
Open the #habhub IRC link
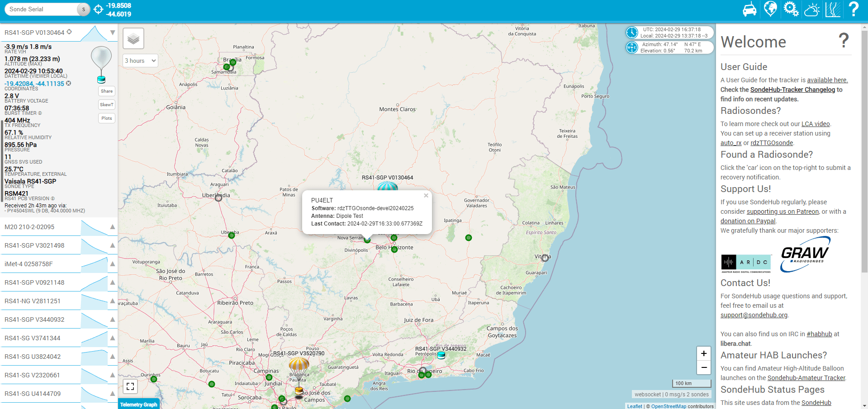pos(819,334)
